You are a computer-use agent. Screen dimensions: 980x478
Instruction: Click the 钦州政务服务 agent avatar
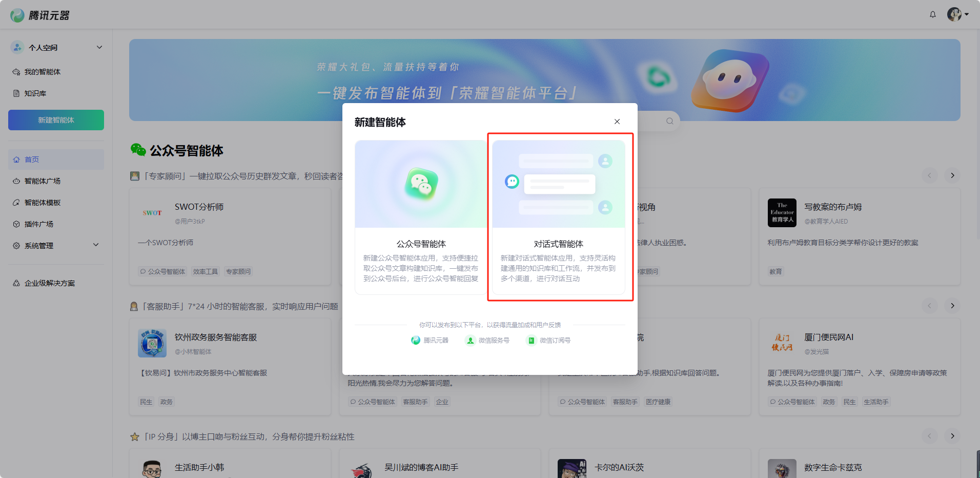(152, 343)
